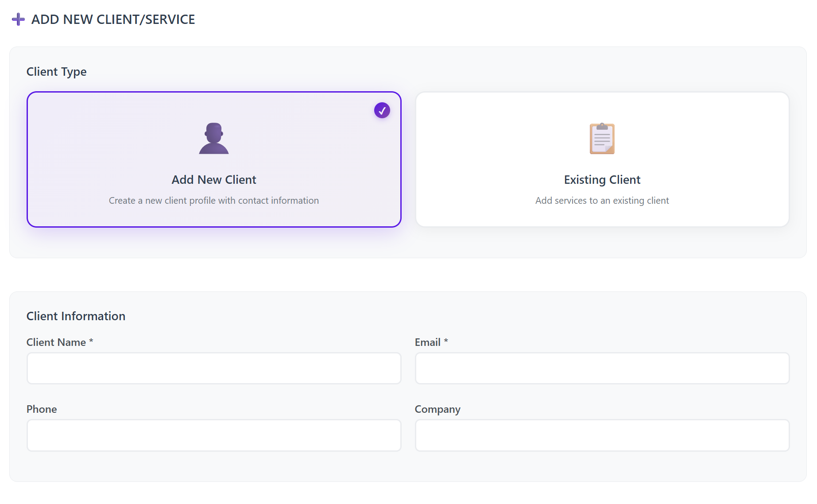Focus the Client Name input field
Viewport: 817px width, 504px height.
pos(214,368)
